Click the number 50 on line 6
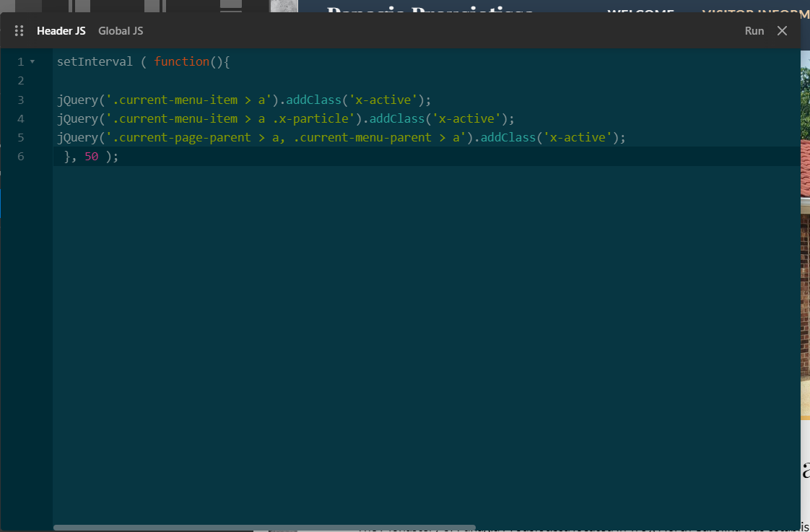Screen dimensions: 810x532 click(x=92, y=156)
